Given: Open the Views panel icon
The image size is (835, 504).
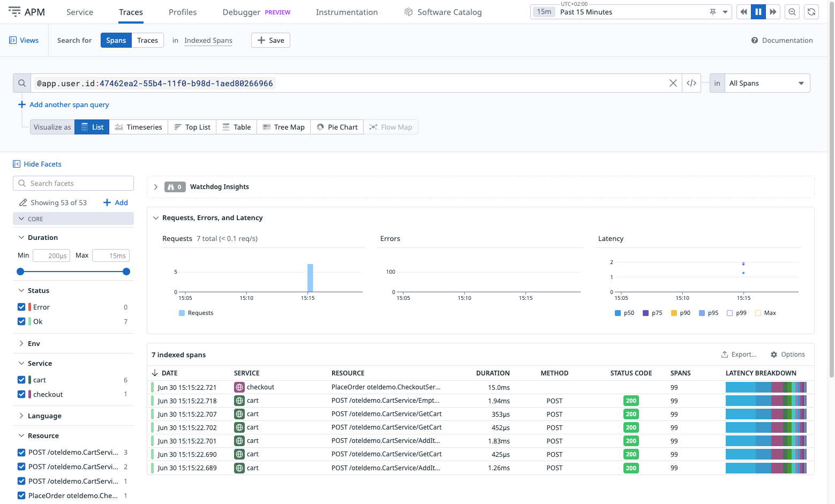Looking at the screenshot, I should (x=13, y=40).
